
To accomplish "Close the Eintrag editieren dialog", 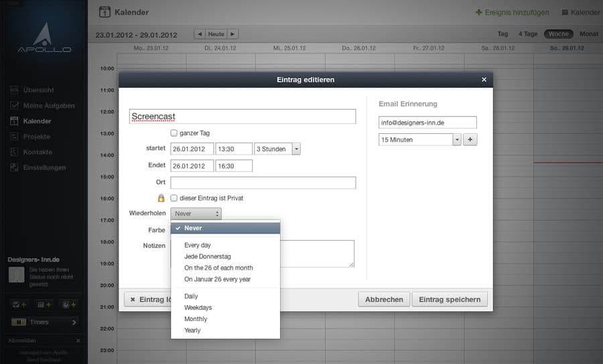I will click(484, 80).
